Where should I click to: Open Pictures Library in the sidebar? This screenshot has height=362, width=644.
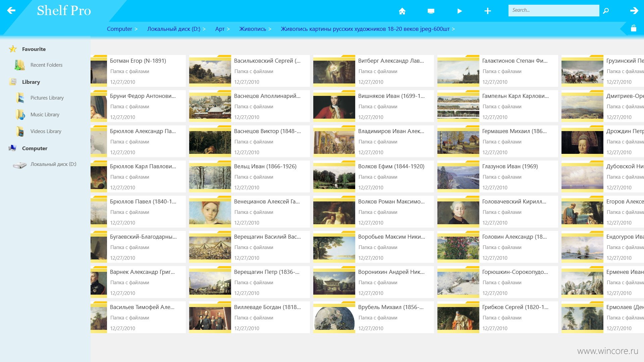[x=47, y=98]
